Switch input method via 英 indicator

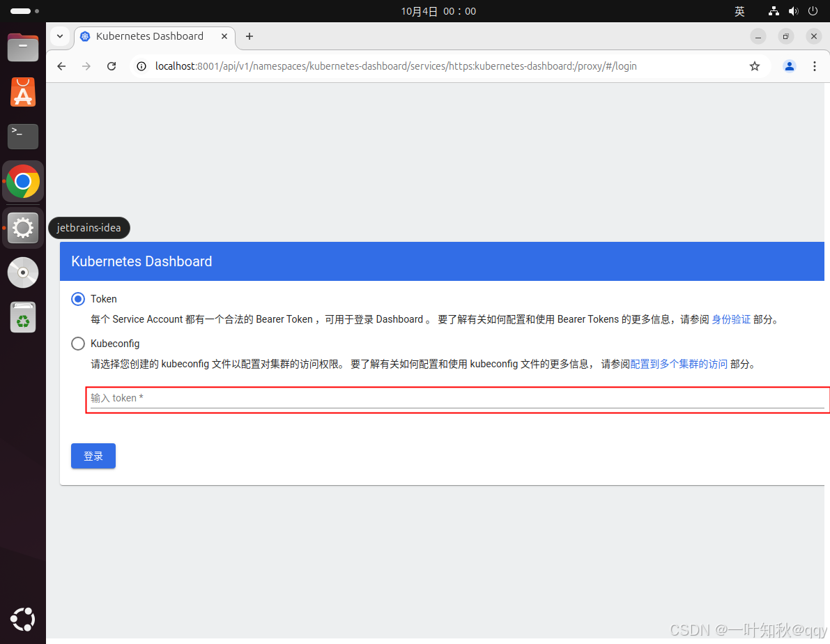[x=739, y=11]
